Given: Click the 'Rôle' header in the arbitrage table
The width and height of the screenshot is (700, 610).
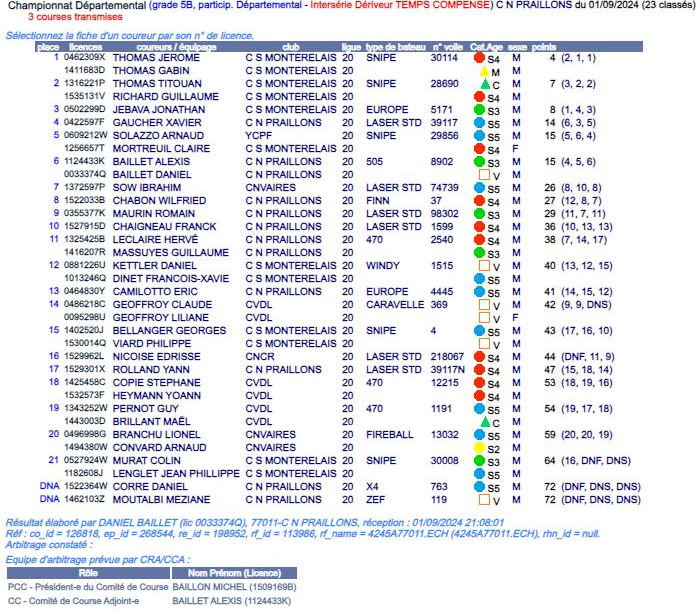Looking at the screenshot, I should click(88, 573).
